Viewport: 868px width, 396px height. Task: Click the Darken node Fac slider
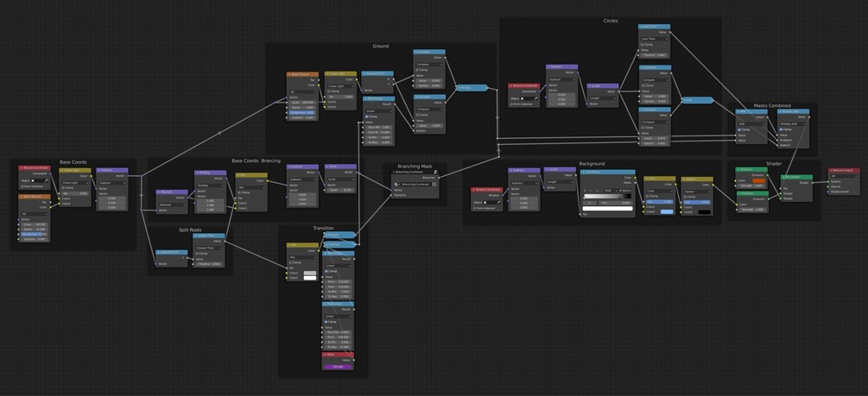[697, 203]
